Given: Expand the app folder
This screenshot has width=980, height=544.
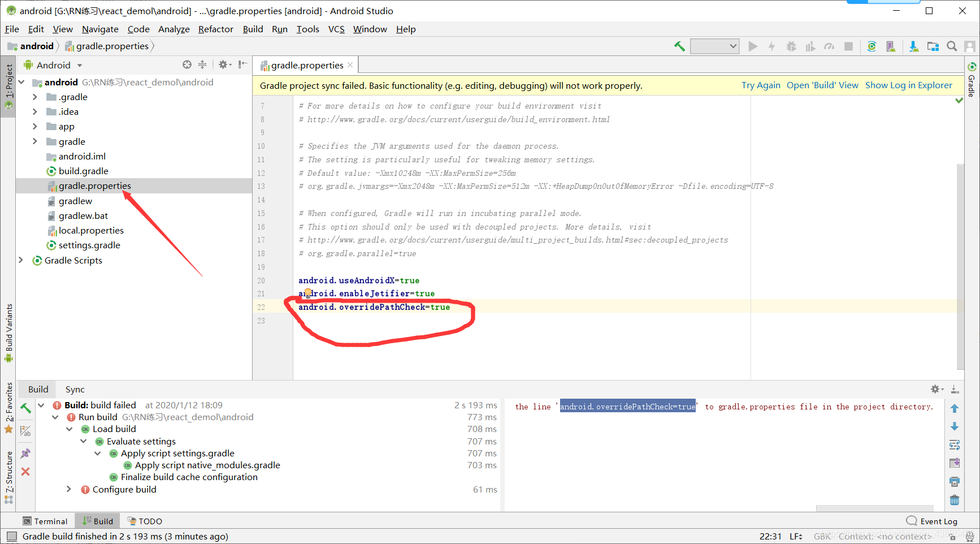Looking at the screenshot, I should point(35,126).
